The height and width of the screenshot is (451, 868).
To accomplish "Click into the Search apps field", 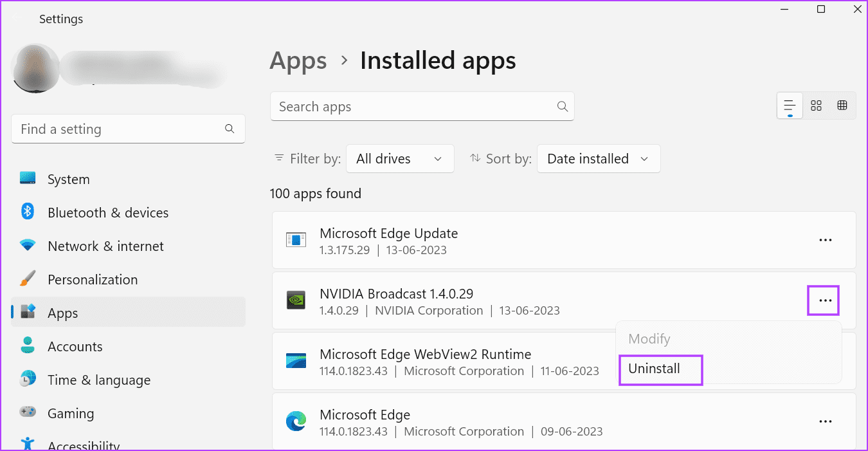I will pyautogui.click(x=422, y=107).
